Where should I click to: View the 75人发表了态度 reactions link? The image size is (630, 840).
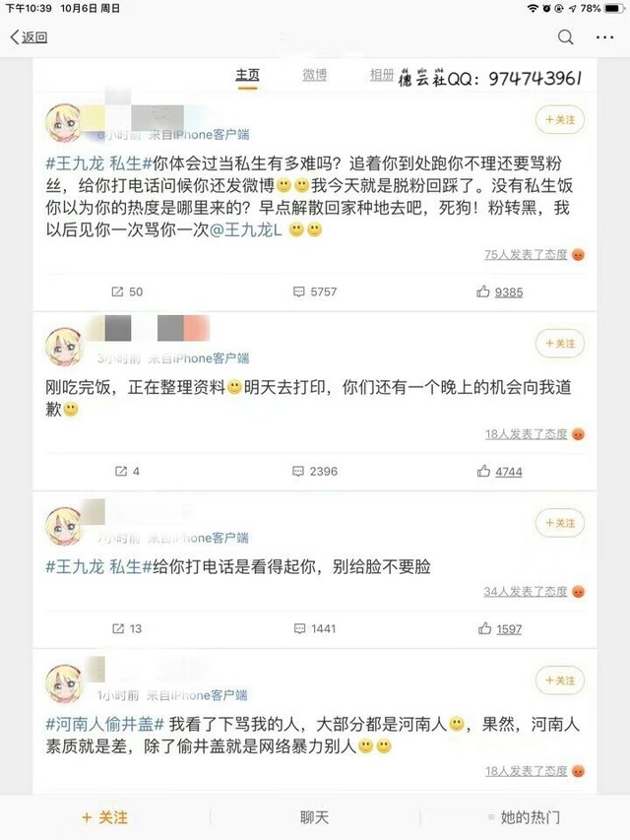[x=526, y=255]
